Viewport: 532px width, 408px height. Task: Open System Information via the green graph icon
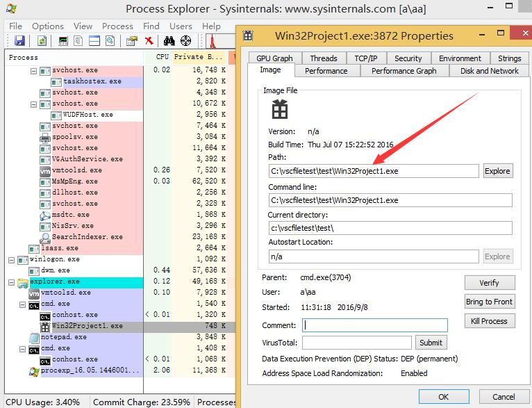(63, 41)
